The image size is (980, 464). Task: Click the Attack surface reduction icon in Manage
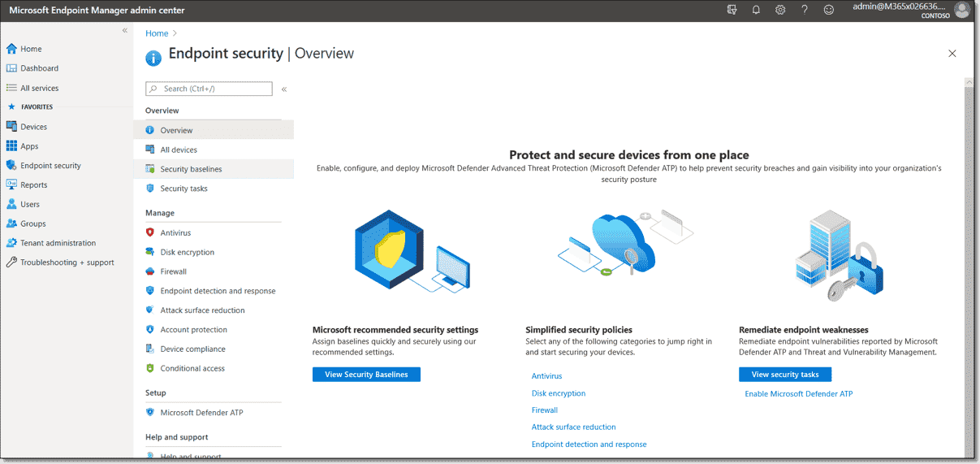click(x=150, y=310)
